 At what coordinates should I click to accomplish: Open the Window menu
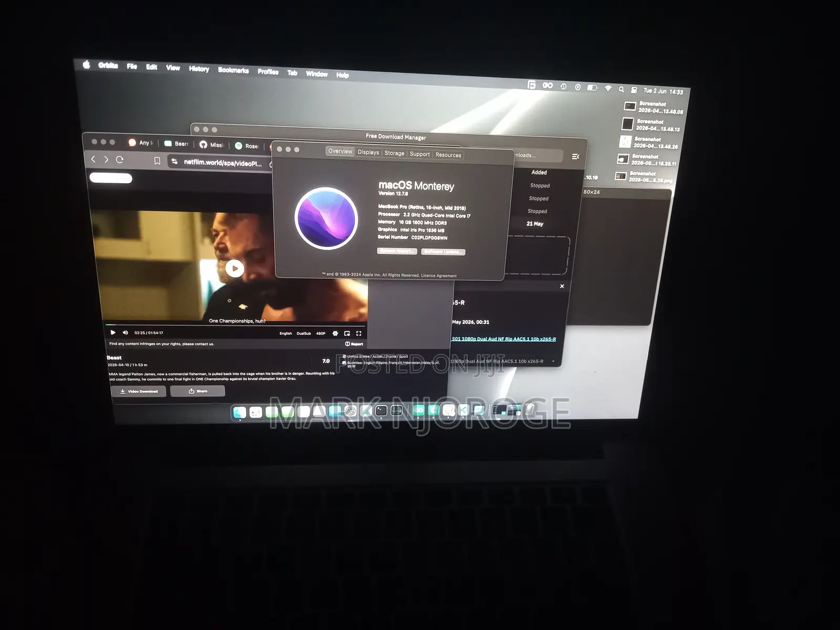(317, 73)
